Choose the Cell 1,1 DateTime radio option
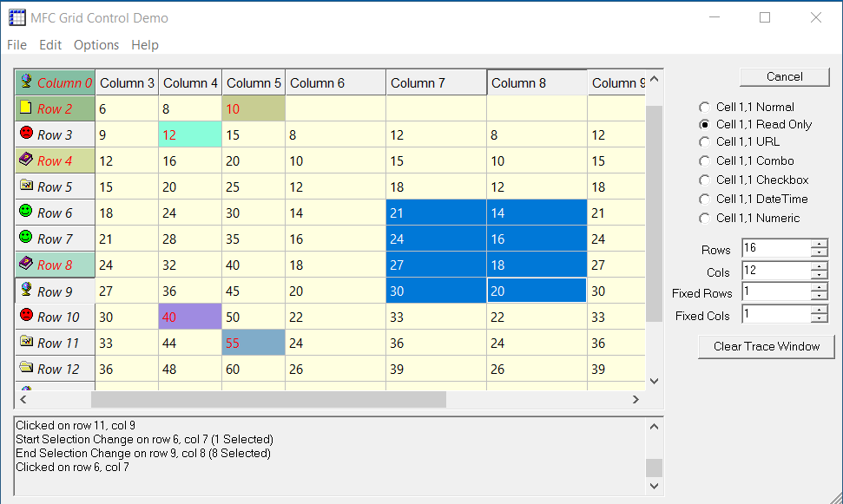Image resolution: width=843 pixels, height=504 pixels. [x=704, y=200]
